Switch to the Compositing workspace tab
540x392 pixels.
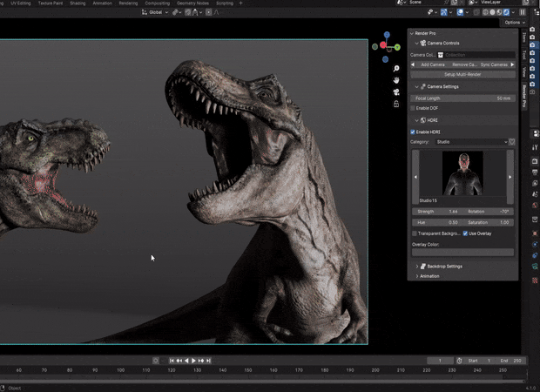click(158, 3)
